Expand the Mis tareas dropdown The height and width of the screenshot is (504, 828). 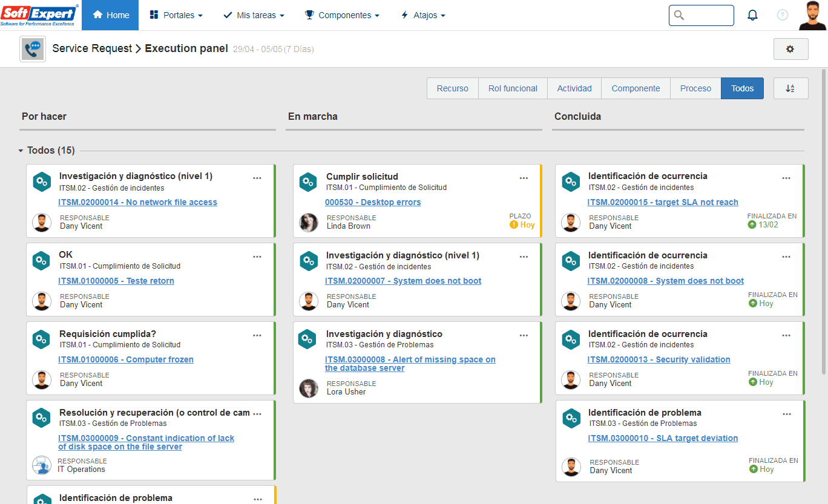tap(254, 15)
